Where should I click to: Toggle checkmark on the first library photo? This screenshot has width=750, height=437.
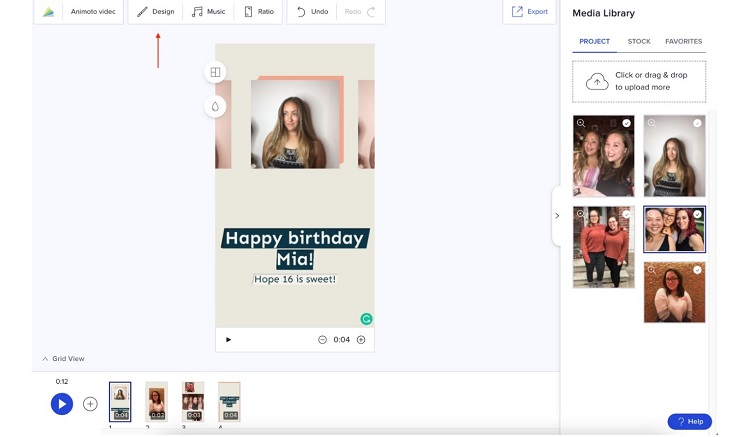pos(627,123)
